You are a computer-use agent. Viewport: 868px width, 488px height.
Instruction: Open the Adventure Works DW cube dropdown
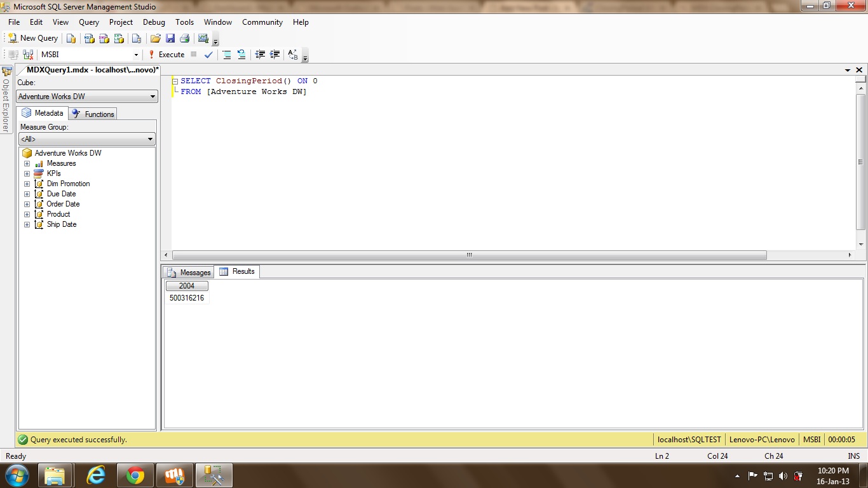pyautogui.click(x=153, y=97)
